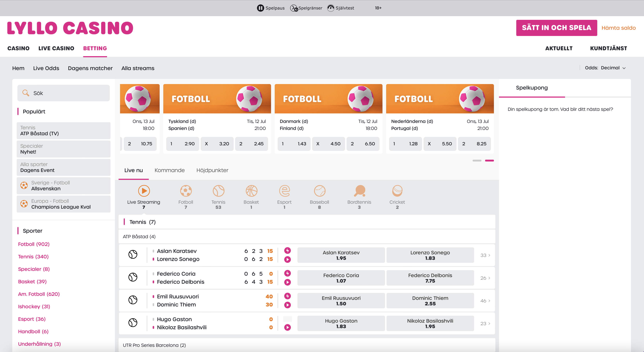Viewport: 644px width, 352px height.
Task: Switch to the Kommande tab
Action: [170, 170]
